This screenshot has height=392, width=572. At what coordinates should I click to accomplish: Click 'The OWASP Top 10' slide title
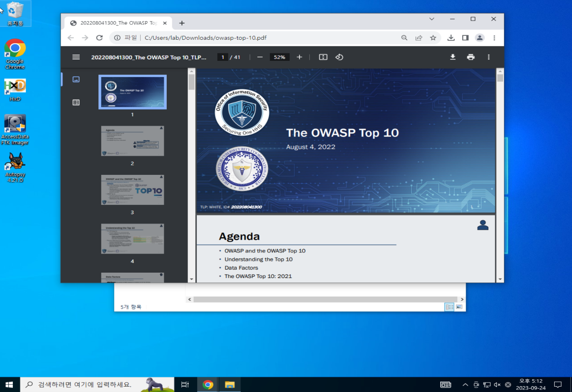pos(342,133)
